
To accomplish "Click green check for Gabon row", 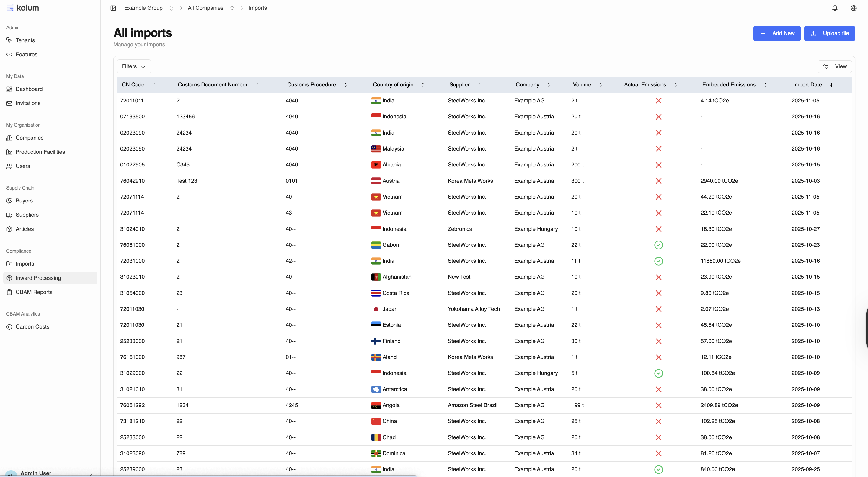I will click(x=658, y=245).
